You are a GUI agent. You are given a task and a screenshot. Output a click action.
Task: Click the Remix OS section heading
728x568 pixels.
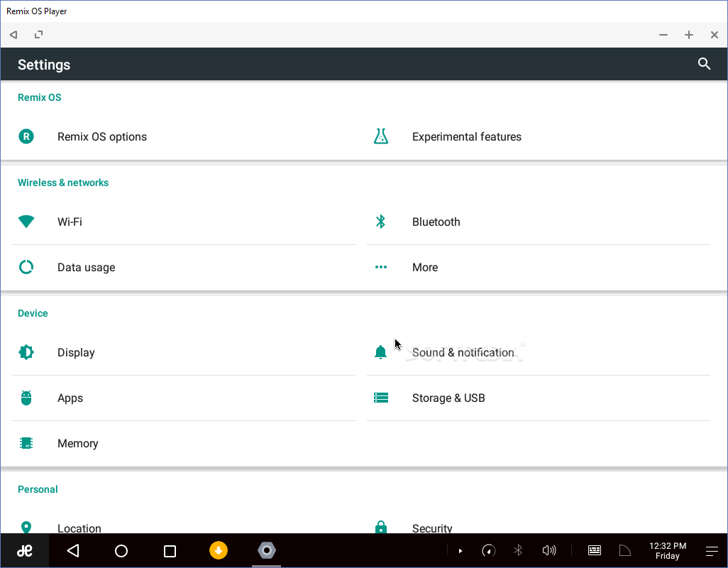(x=40, y=97)
